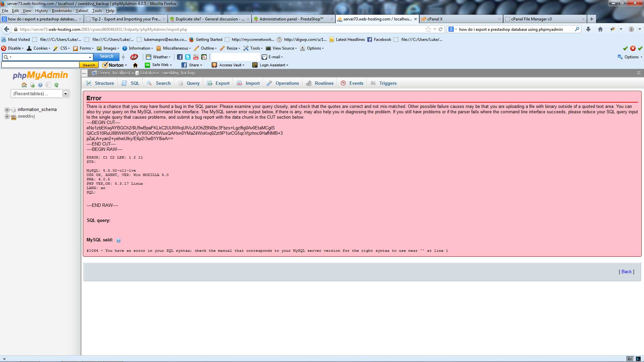Open the Bookmarks menu
Screen dimensions: 644x362
pos(62,11)
